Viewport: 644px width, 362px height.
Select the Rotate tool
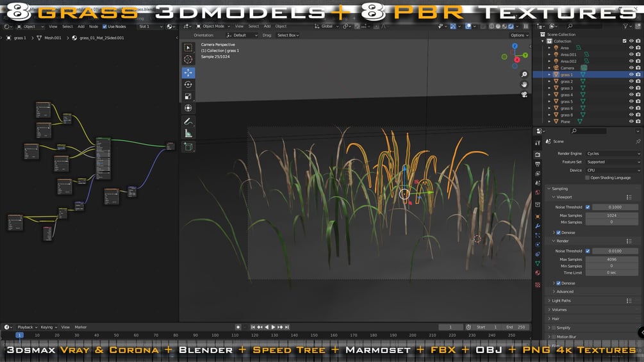coord(188,85)
